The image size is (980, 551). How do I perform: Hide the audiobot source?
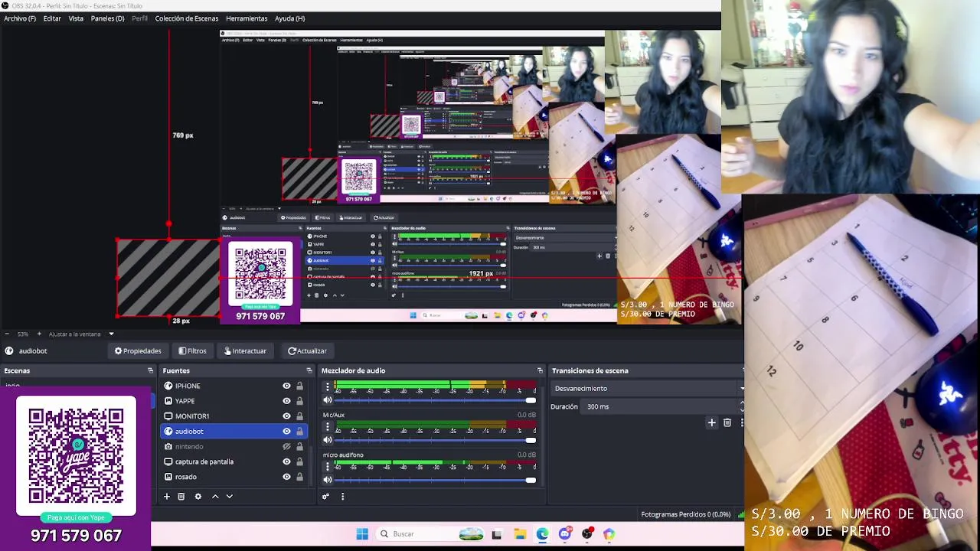click(x=286, y=432)
